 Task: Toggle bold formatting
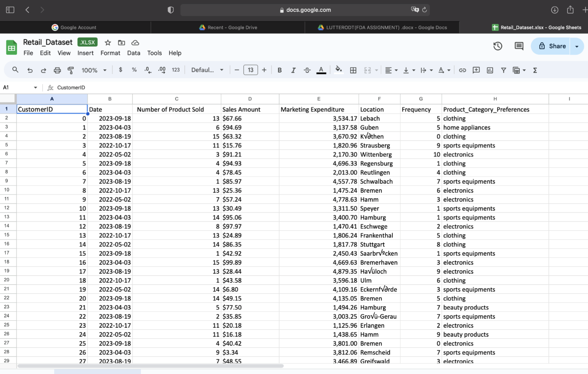click(x=280, y=70)
